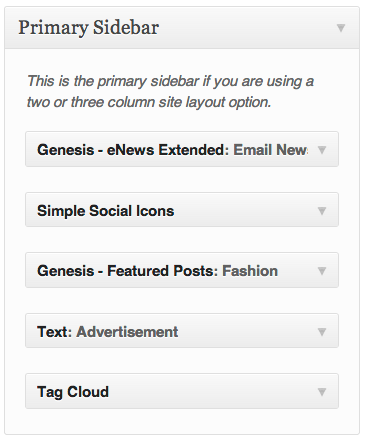
Task: Click empty drop area below Tag Cloud widget
Action: click(x=182, y=421)
